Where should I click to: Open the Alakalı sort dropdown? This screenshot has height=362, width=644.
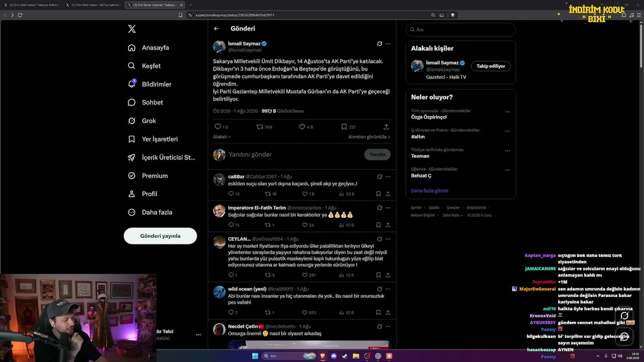(222, 137)
